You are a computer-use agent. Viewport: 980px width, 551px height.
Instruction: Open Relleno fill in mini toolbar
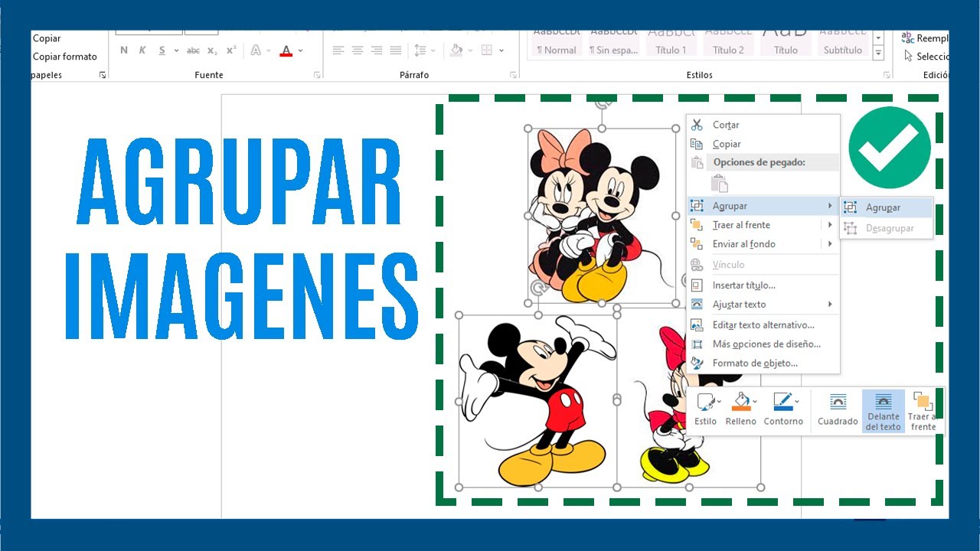(740, 410)
